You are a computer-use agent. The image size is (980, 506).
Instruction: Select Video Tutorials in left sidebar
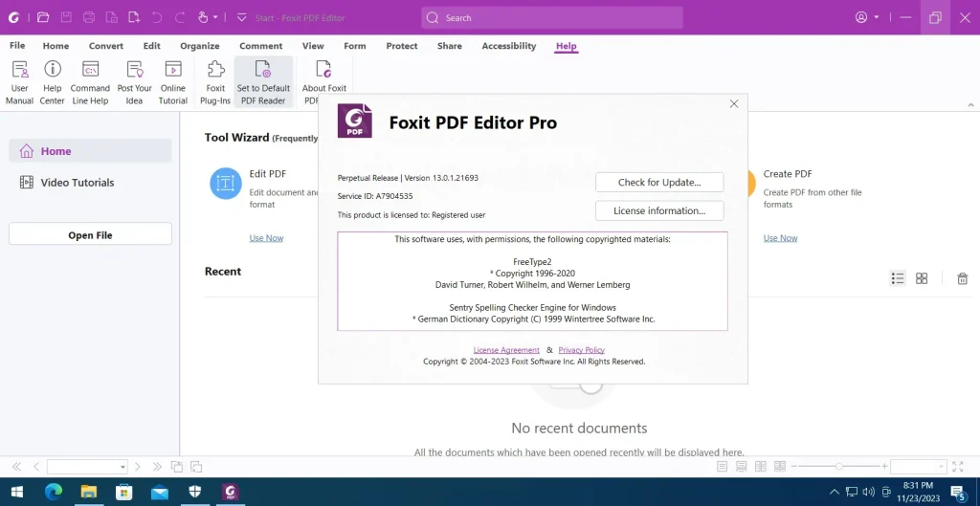point(90,183)
